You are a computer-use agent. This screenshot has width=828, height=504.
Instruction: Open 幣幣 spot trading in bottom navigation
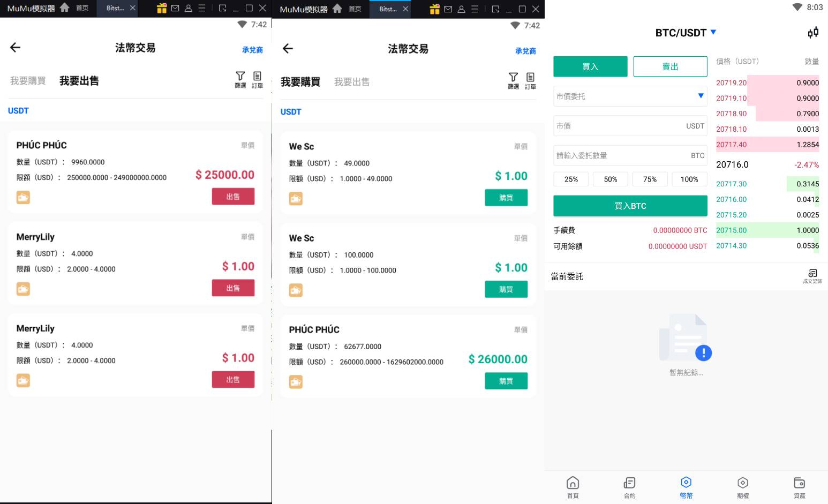point(686,487)
